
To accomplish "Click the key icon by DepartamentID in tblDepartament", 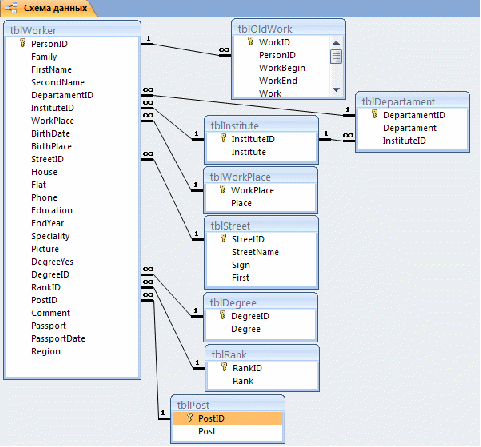I will 375,114.
